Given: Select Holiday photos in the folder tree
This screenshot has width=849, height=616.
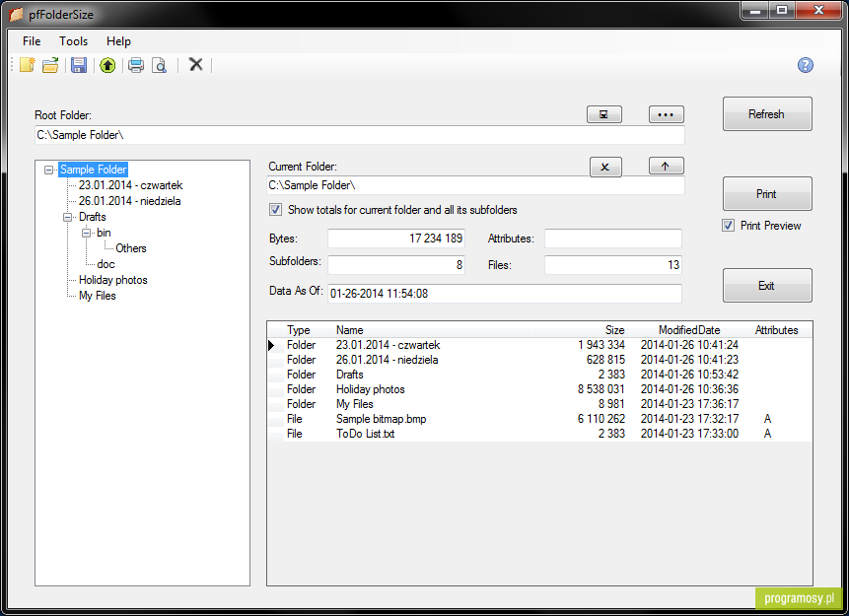Looking at the screenshot, I should click(113, 280).
